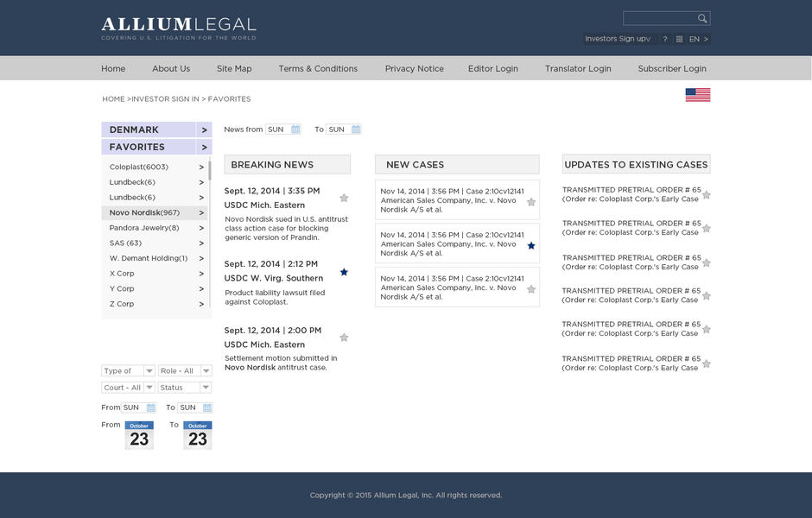Click UPDATES TO EXISTING CASES heading
This screenshot has width=812, height=518.
click(x=636, y=165)
